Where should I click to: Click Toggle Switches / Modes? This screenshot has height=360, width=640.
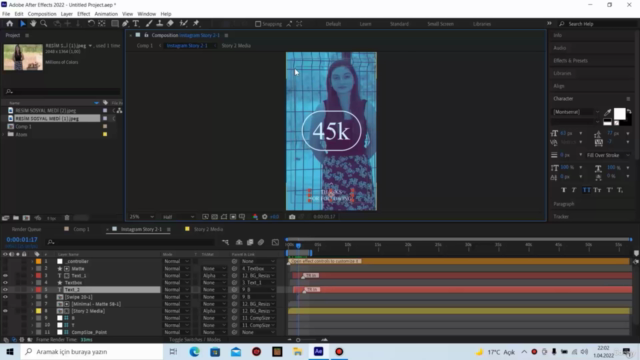click(195, 340)
